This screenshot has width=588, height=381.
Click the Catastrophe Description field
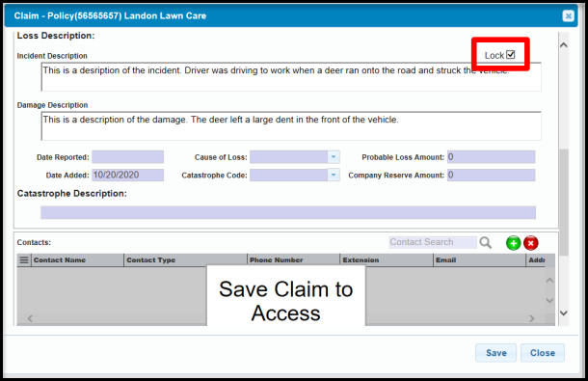click(x=288, y=212)
